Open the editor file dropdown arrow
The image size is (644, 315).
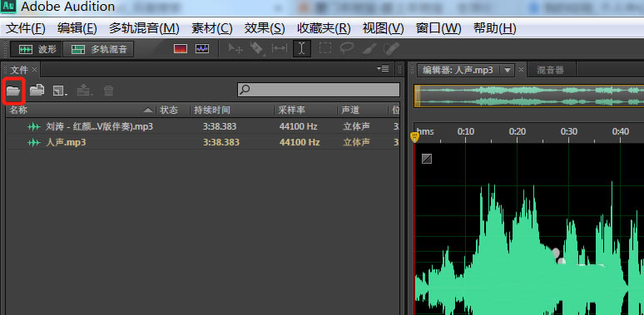point(508,70)
